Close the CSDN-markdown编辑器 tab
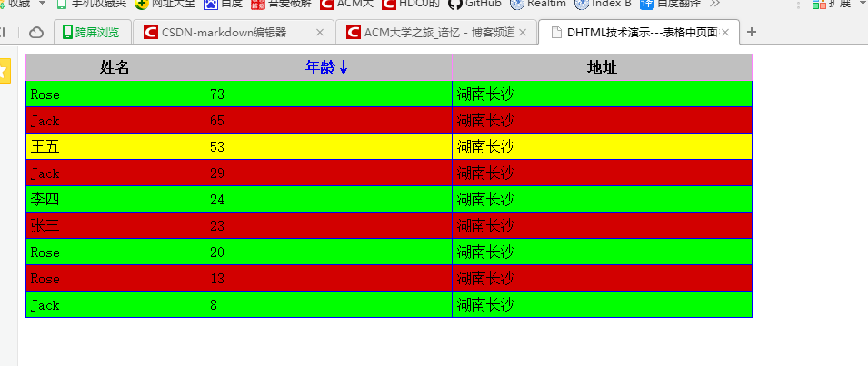868x366 pixels. 319,33
